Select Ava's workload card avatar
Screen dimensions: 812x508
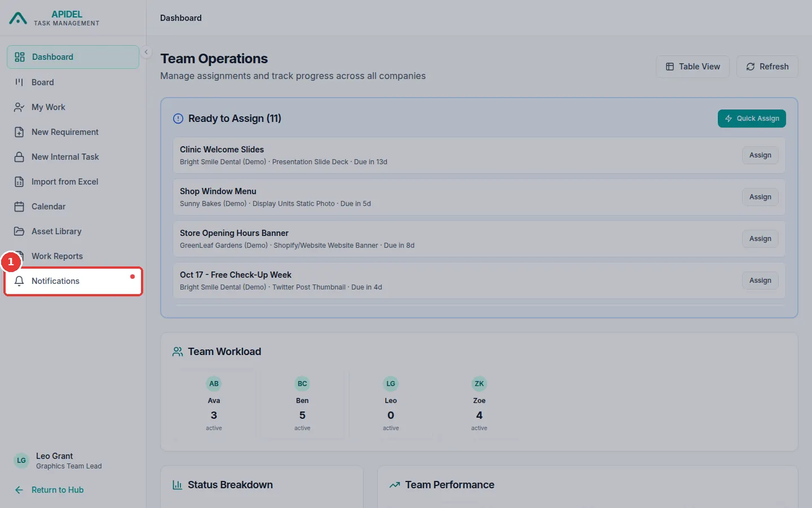click(214, 384)
